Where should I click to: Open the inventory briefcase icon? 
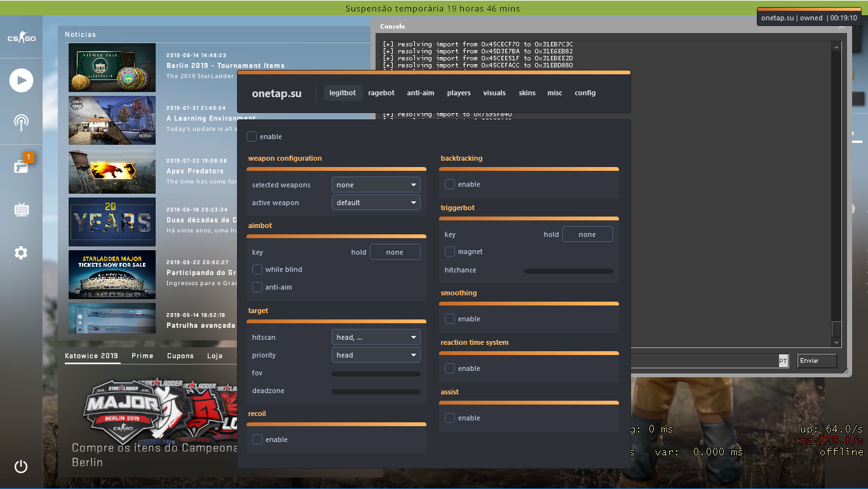coord(21,166)
